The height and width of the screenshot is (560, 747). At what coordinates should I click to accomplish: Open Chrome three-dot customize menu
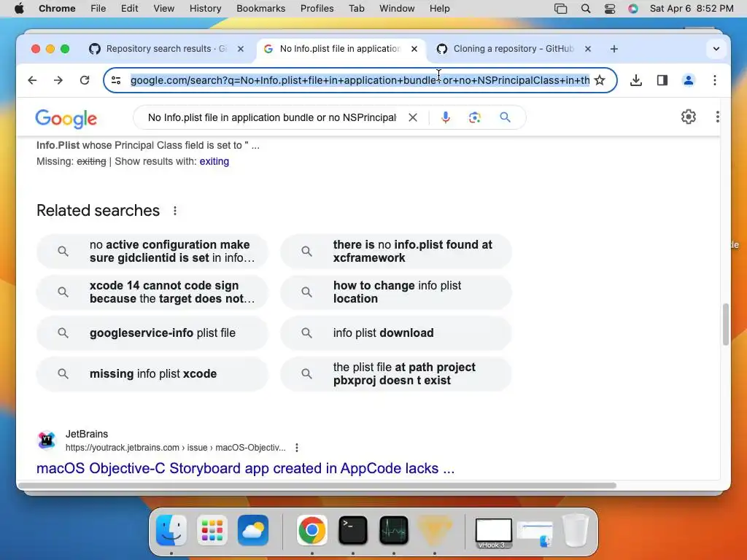pyautogui.click(x=715, y=80)
